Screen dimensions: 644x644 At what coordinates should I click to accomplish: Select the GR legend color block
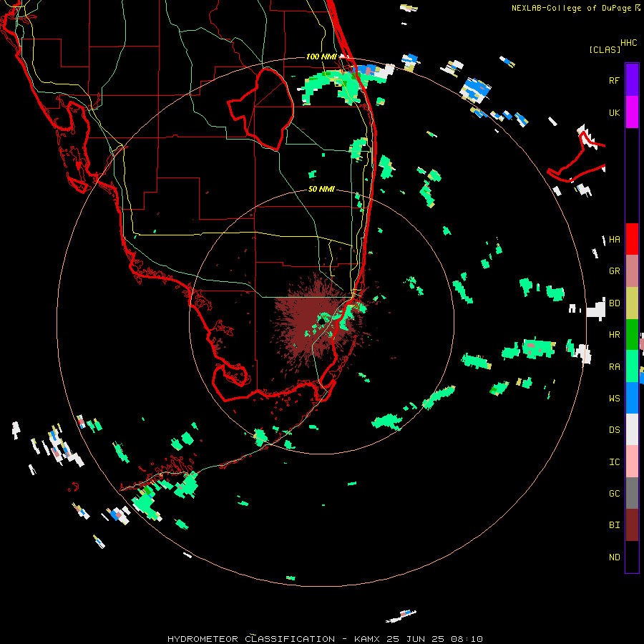click(x=632, y=271)
